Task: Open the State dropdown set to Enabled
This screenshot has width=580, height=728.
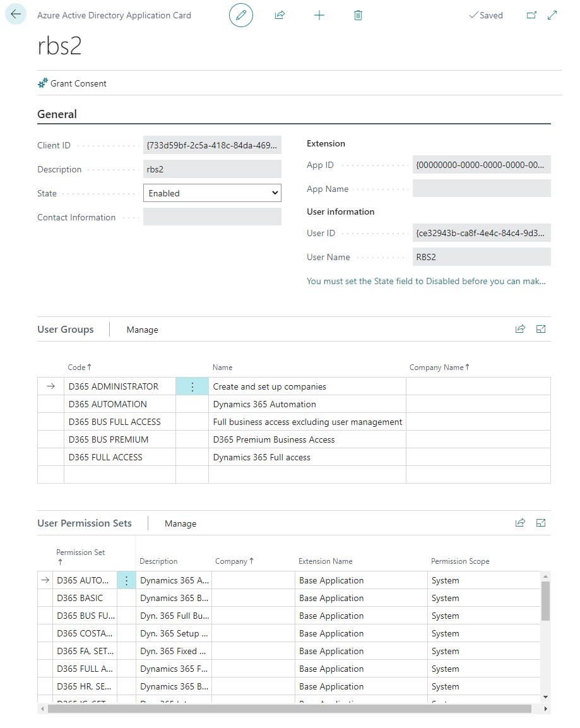Action: click(212, 193)
